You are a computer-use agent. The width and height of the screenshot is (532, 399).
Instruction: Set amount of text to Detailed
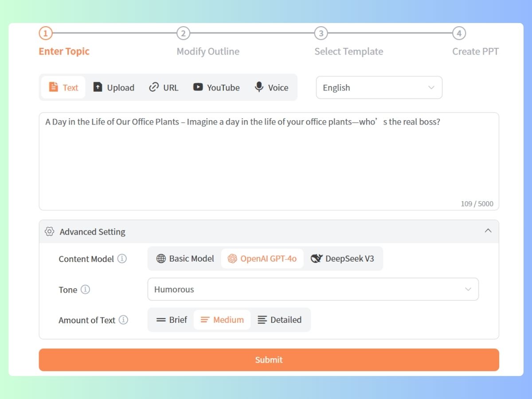pos(280,320)
